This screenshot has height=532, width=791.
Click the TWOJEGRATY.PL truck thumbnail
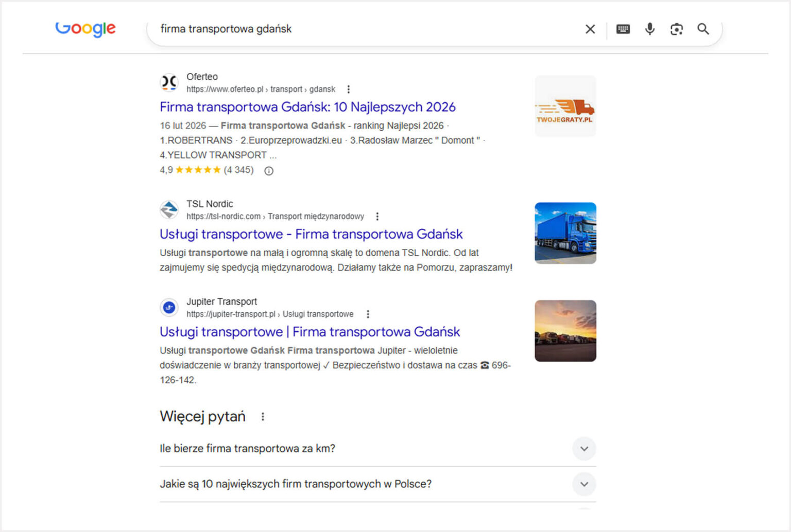point(565,107)
